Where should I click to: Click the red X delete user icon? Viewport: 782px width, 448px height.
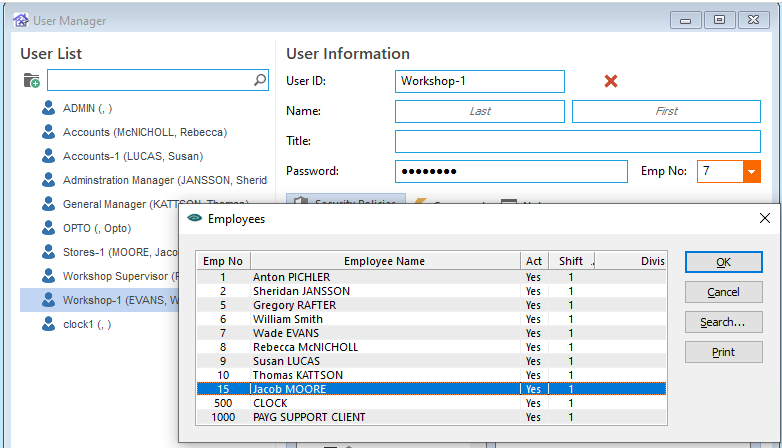click(x=610, y=81)
